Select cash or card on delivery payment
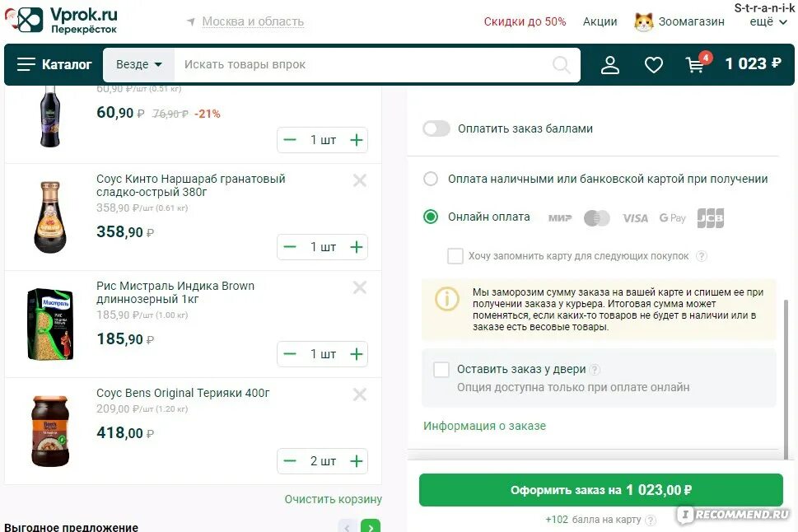 point(431,179)
